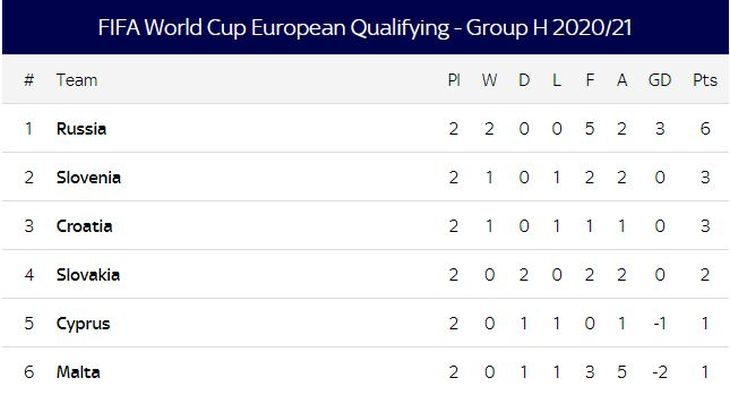Click the Russia team name
This screenshot has height=404, width=730.
[81, 129]
